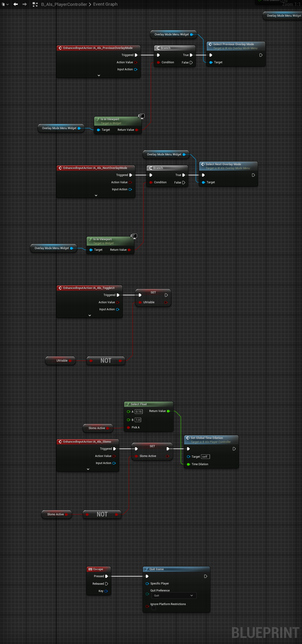Select the Quit Game node title
This screenshot has width=302, height=644.
(157, 569)
